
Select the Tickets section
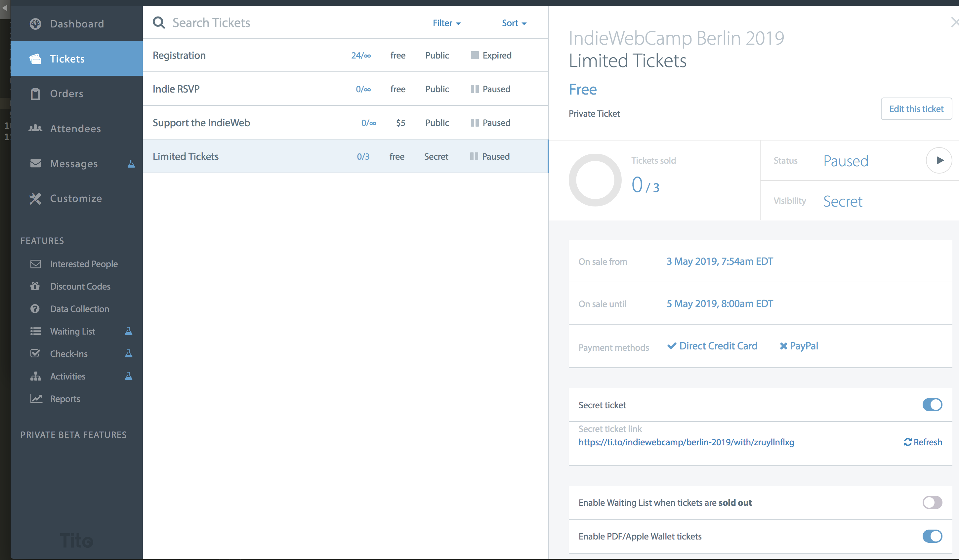coord(76,59)
